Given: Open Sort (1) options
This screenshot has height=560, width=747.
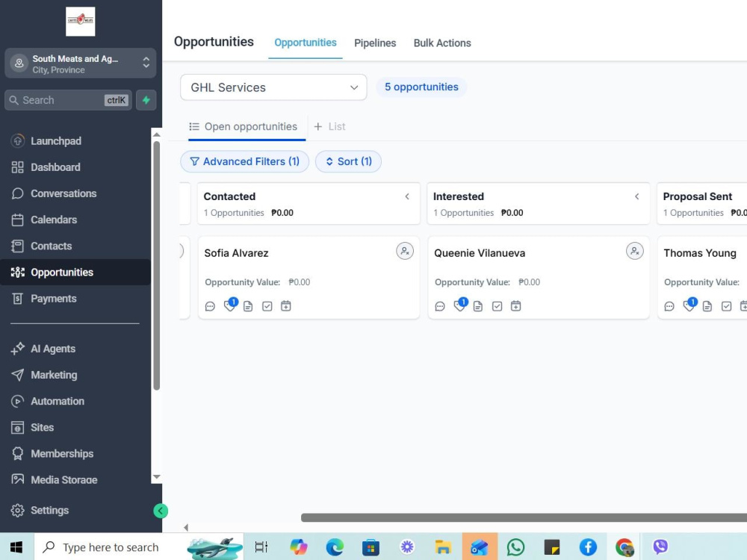Looking at the screenshot, I should coord(348,161).
